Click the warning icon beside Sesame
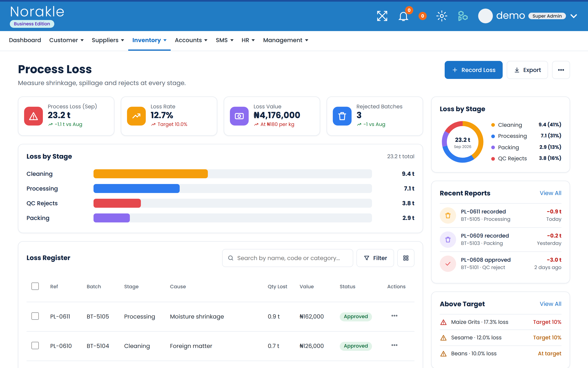This screenshot has width=588, height=368. click(443, 338)
